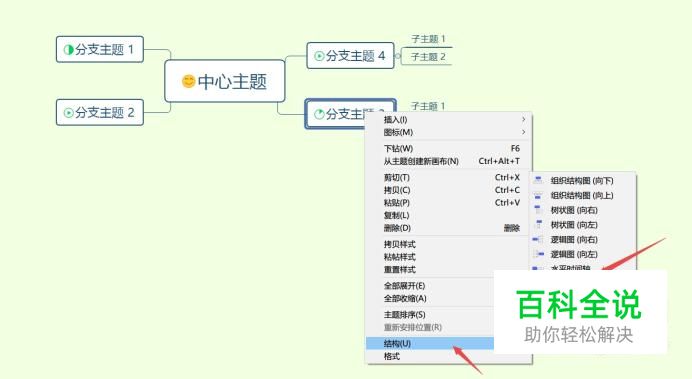
Task: Choose 下钻(W) from the context menu
Action: (449, 148)
